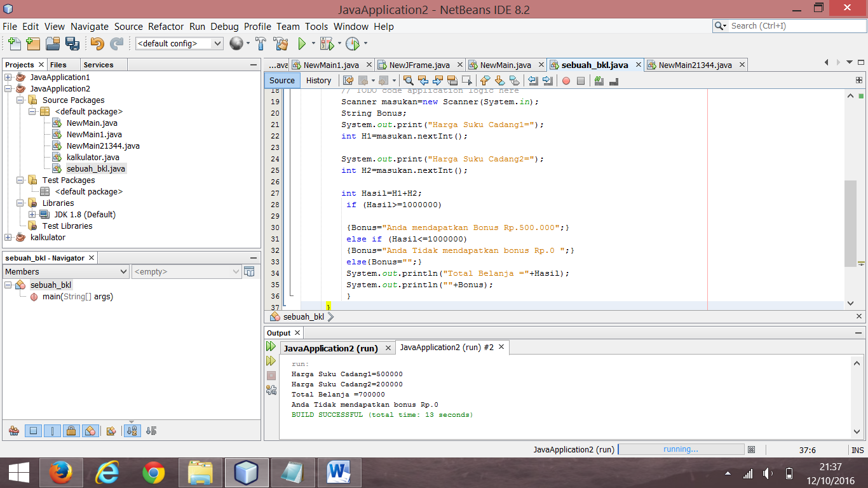This screenshot has height=488, width=868.
Task: Expand JDK 1.8 (Default) library node
Action: pos(32,214)
